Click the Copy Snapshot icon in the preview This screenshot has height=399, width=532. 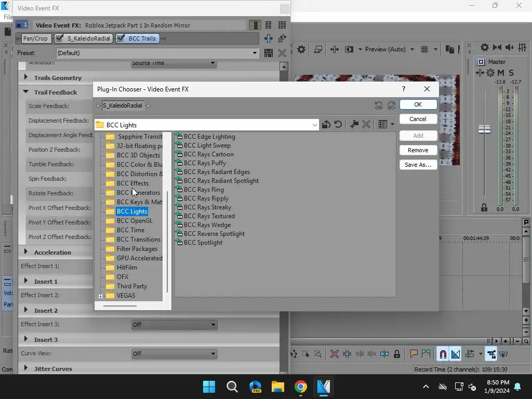pos(449,49)
